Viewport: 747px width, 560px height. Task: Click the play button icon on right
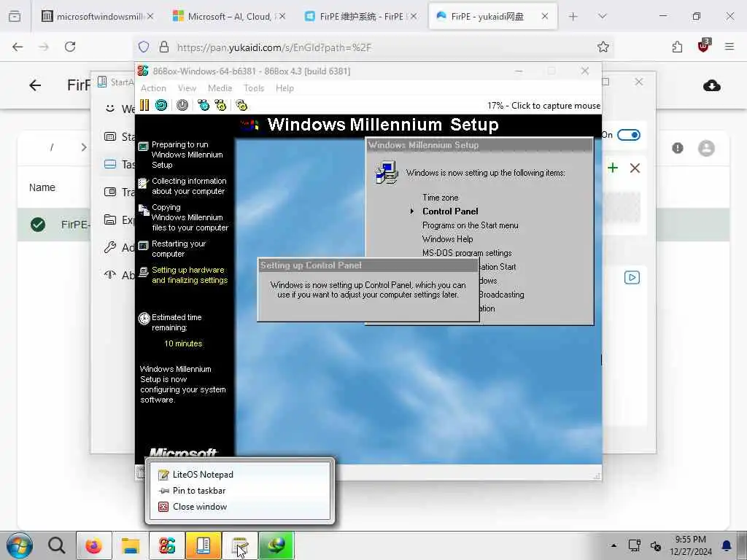coord(632,278)
